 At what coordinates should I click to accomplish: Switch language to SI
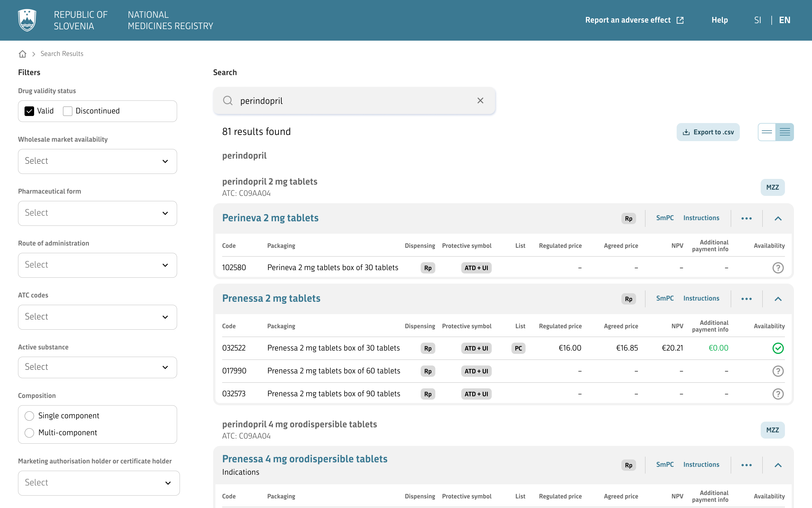pos(757,20)
